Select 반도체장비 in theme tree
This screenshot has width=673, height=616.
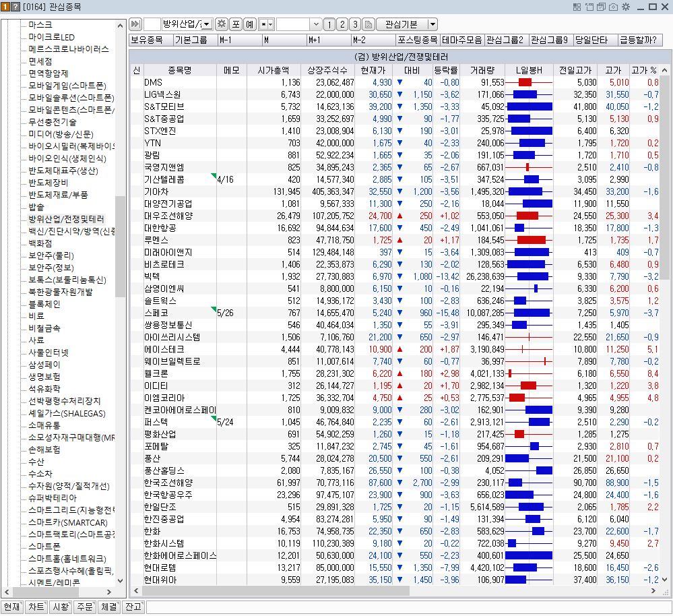pyautogui.click(x=48, y=183)
